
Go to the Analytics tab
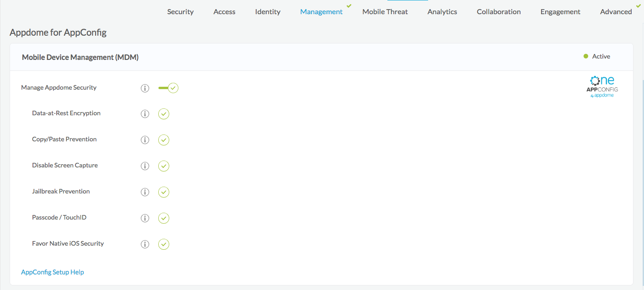[442, 12]
